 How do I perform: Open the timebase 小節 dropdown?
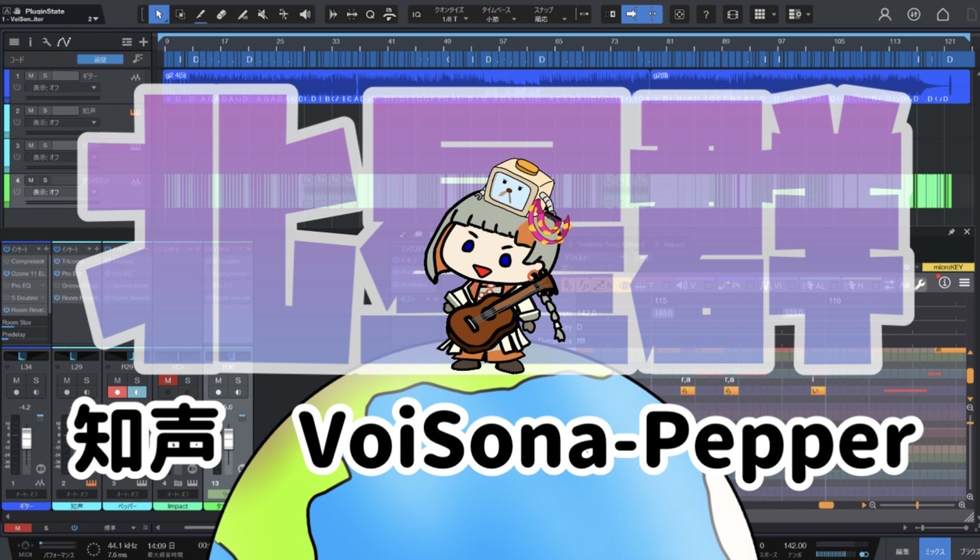point(496,19)
